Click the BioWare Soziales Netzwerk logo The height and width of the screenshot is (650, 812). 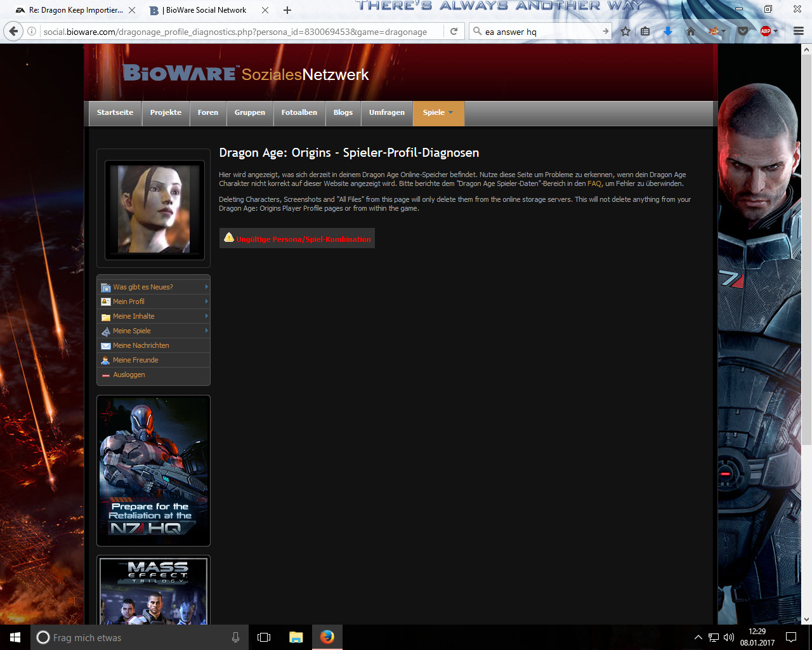click(x=246, y=74)
